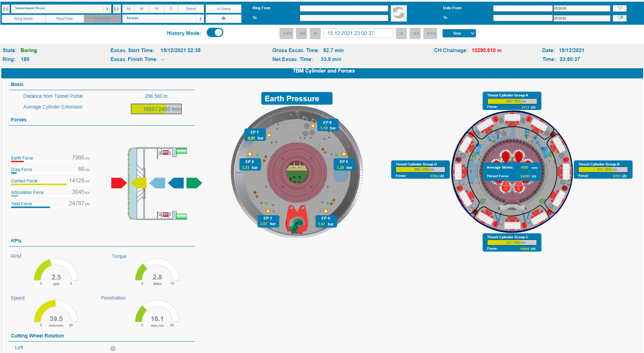644x353 pixels.
Task: Click the refresh ring range icon
Action: 398,13
